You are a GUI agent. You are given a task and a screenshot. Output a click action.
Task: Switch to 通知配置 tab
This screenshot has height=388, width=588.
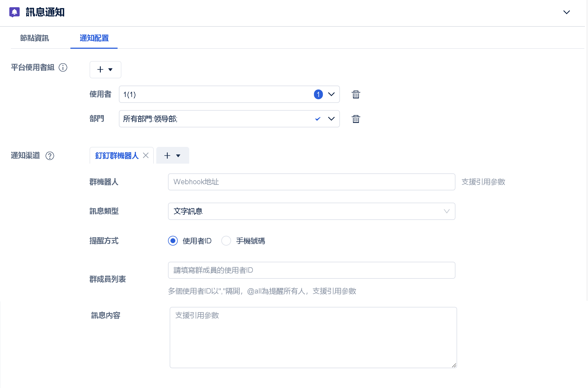94,38
